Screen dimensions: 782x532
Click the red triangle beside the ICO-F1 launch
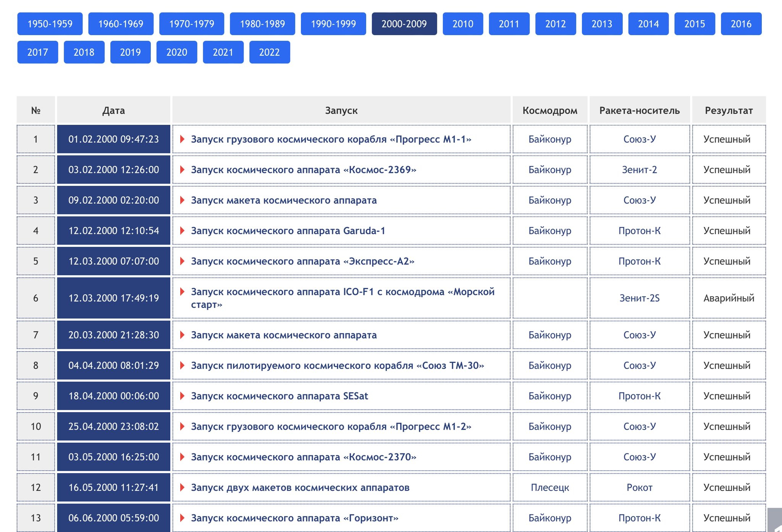[x=182, y=292]
